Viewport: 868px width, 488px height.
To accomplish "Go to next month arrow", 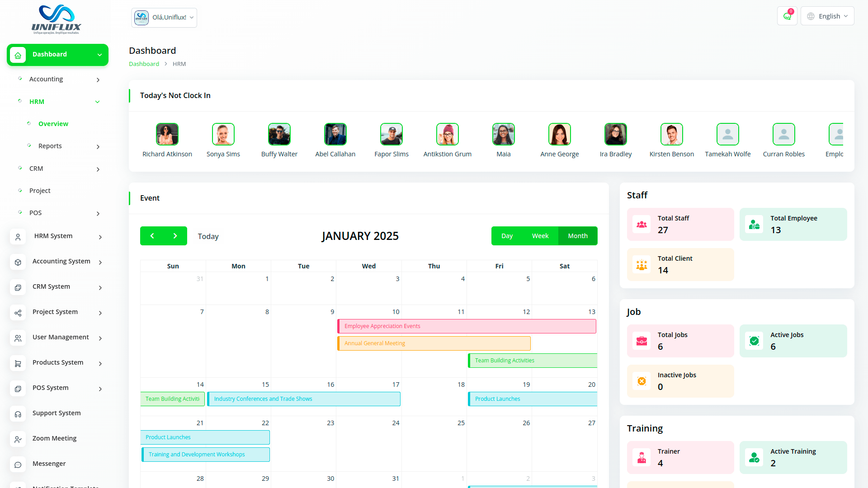I will [x=175, y=236].
